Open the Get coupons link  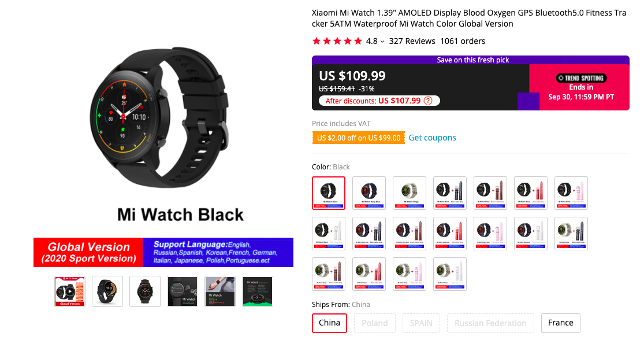pyautogui.click(x=432, y=138)
